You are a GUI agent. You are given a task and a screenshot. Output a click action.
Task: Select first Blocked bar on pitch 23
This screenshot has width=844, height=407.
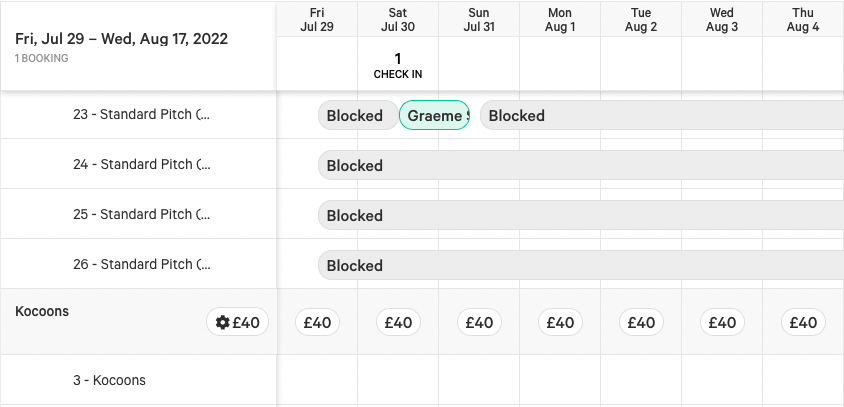click(358, 115)
